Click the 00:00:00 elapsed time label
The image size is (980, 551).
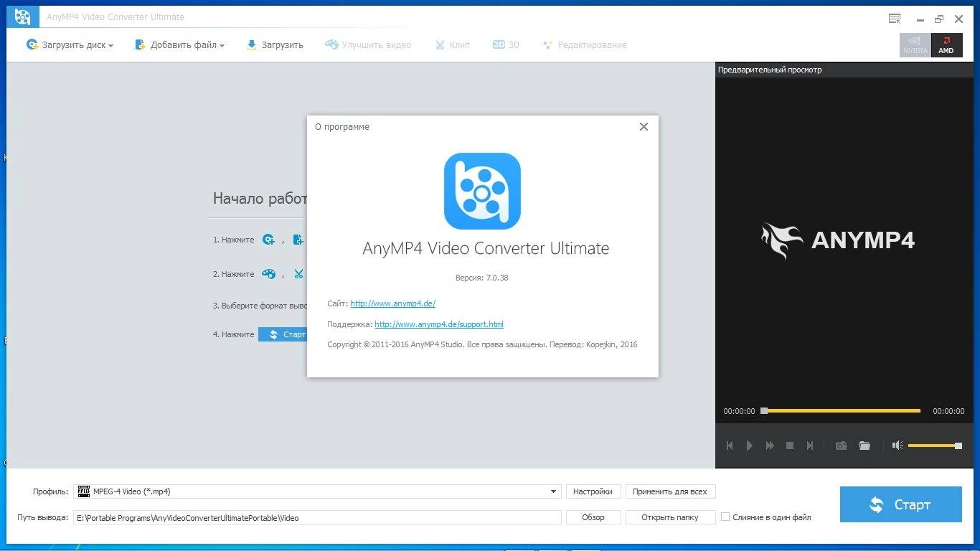click(739, 411)
